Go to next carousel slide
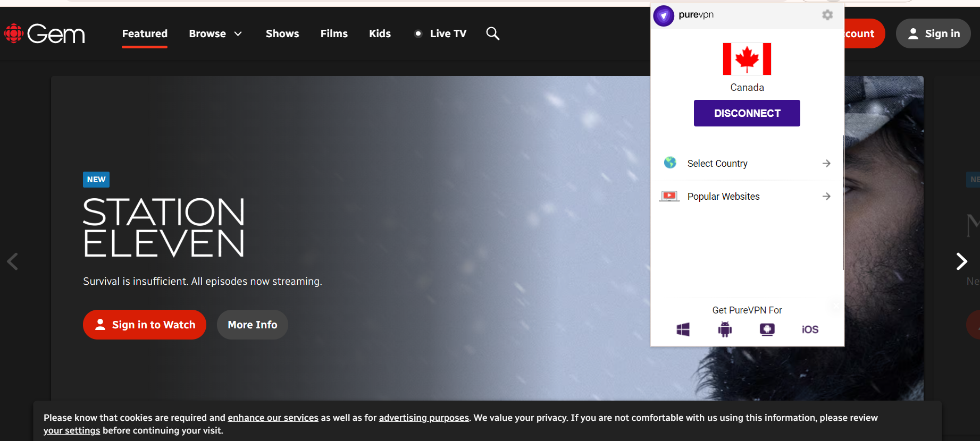The height and width of the screenshot is (441, 980). 961,261
